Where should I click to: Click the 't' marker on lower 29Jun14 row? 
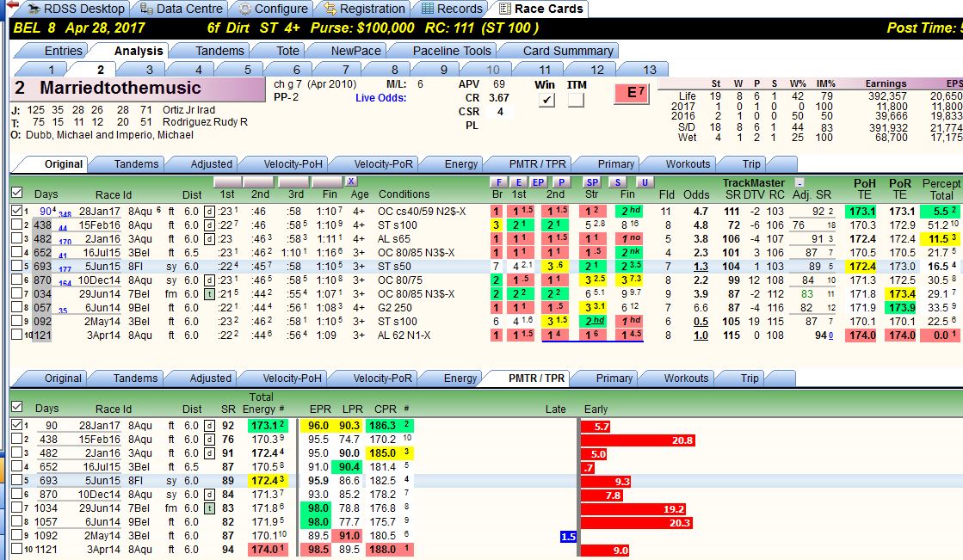pyautogui.click(x=209, y=508)
